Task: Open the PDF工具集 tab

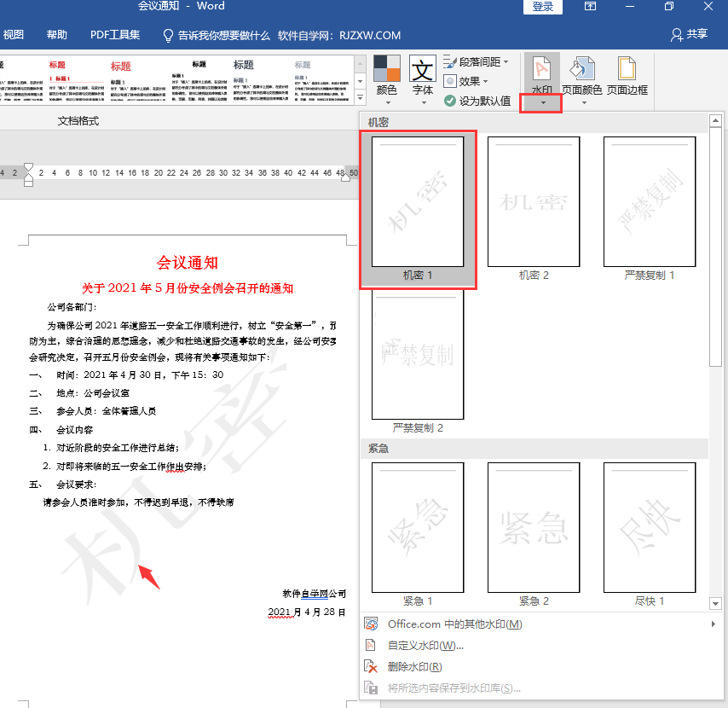Action: click(115, 35)
